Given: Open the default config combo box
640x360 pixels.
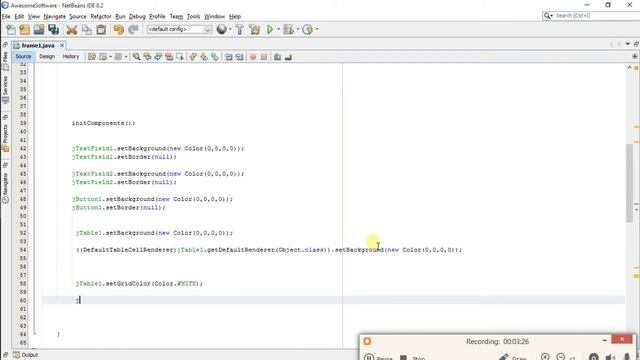Looking at the screenshot, I should [x=179, y=29].
